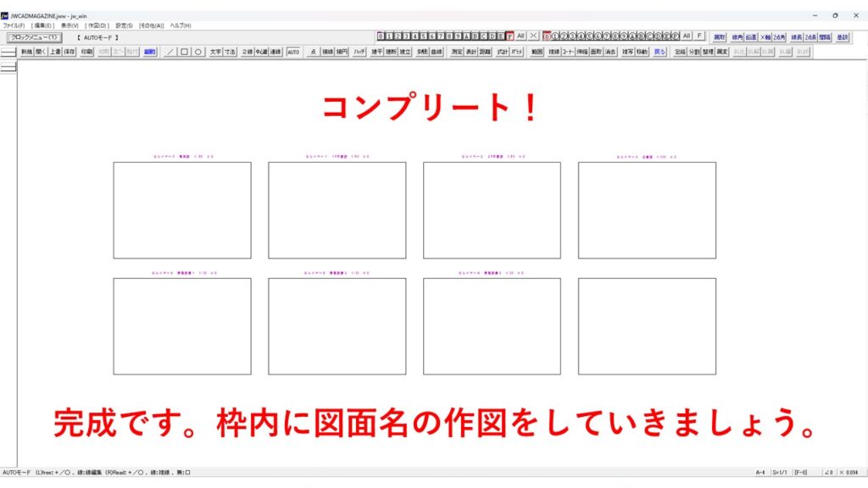Toggle layer group F button
The image size is (868, 488).
[699, 36]
